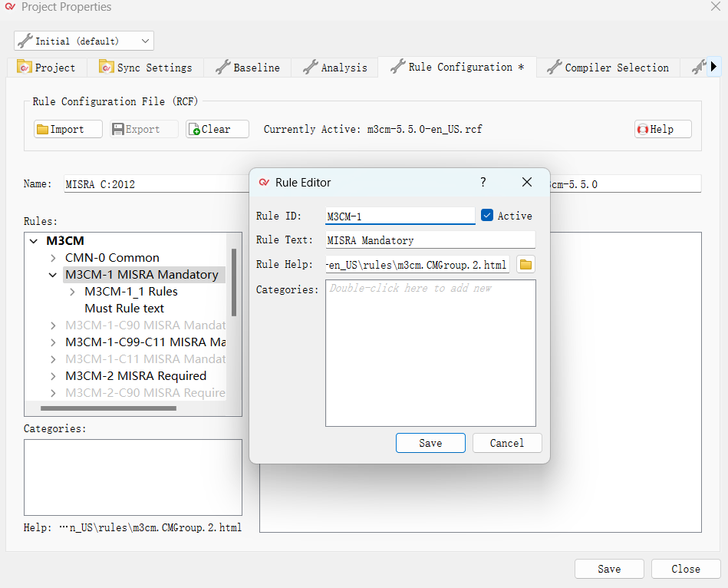This screenshot has width=728, height=588.
Task: Switch to the Baseline tab
Action: (248, 68)
